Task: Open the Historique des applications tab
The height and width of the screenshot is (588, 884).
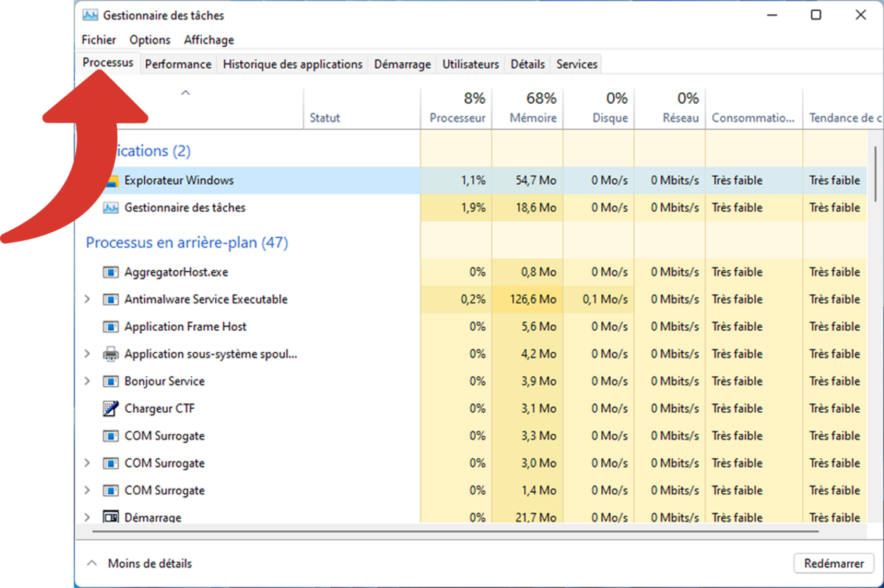Action: 292,64
